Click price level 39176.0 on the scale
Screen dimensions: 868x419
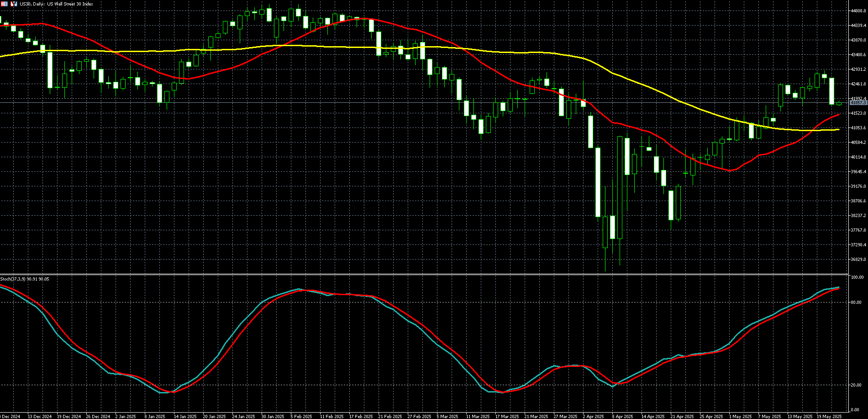coord(858,186)
